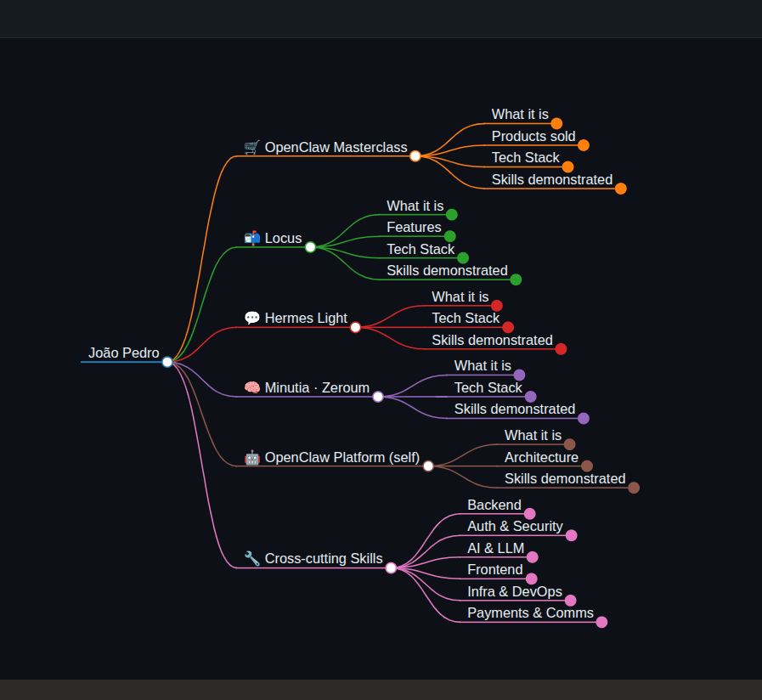The width and height of the screenshot is (762, 700).
Task: Click 'Skills demonstrated' text under OpenClaw Masterclass
Action: point(551,180)
